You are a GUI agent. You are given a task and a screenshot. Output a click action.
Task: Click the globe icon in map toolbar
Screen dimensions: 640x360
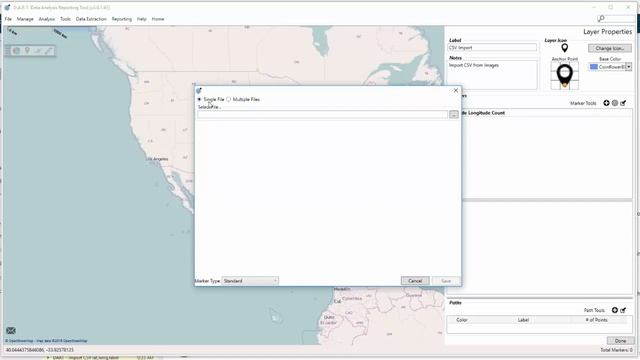click(16, 51)
